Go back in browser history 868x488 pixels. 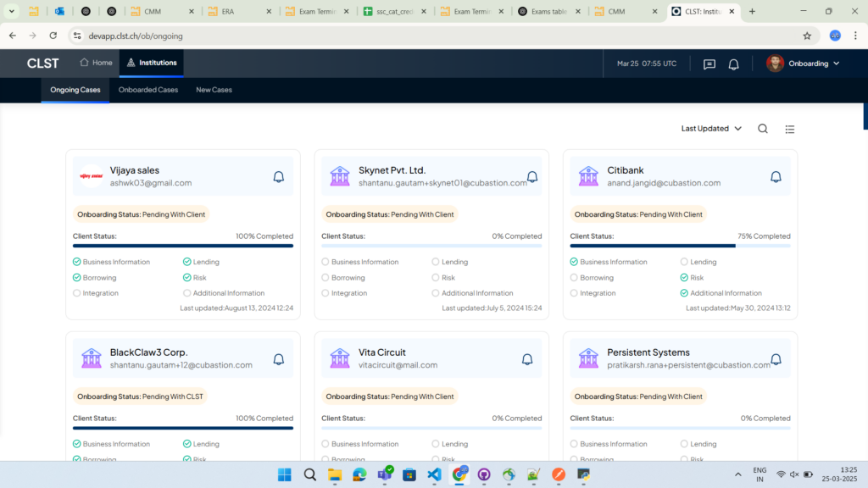coord(12,36)
